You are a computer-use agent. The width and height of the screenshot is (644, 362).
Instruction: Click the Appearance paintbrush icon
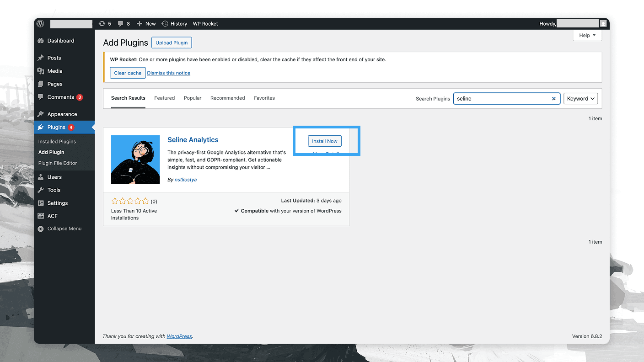(x=41, y=114)
